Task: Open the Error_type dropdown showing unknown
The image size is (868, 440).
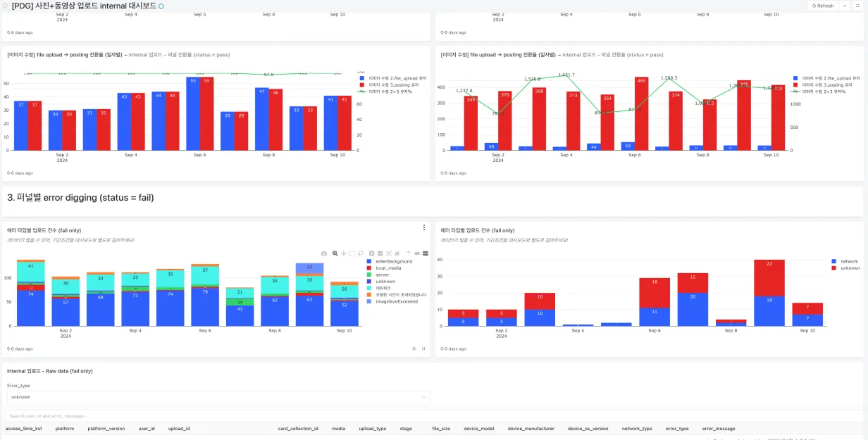Action: tap(218, 397)
